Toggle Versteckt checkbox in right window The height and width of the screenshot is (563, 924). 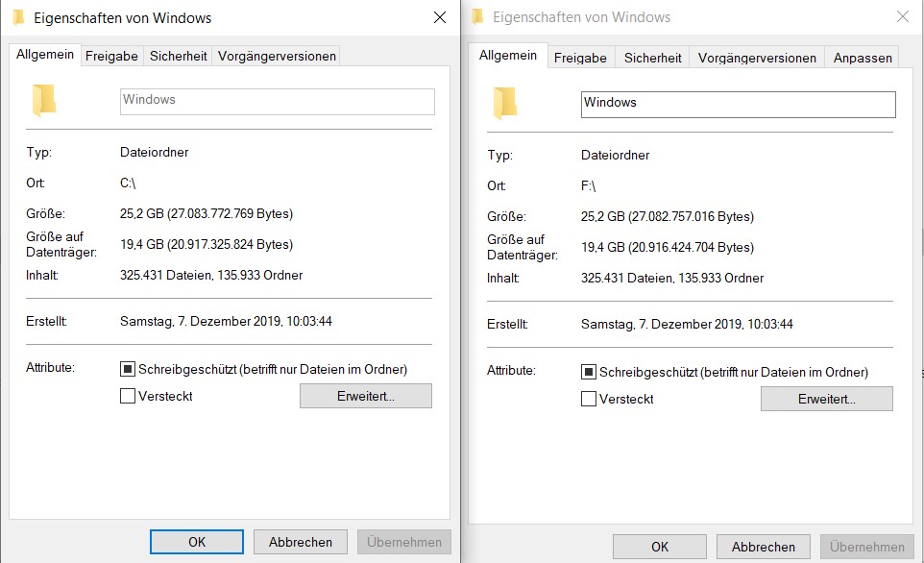(x=588, y=399)
